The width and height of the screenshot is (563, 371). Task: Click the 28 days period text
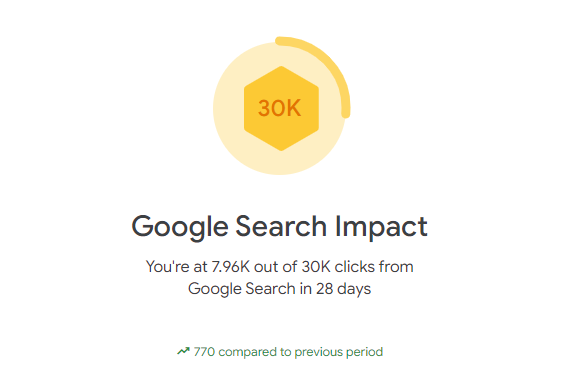pos(343,289)
